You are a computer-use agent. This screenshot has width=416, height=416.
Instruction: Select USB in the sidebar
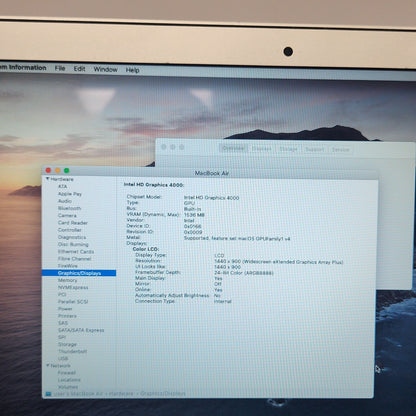click(x=63, y=359)
